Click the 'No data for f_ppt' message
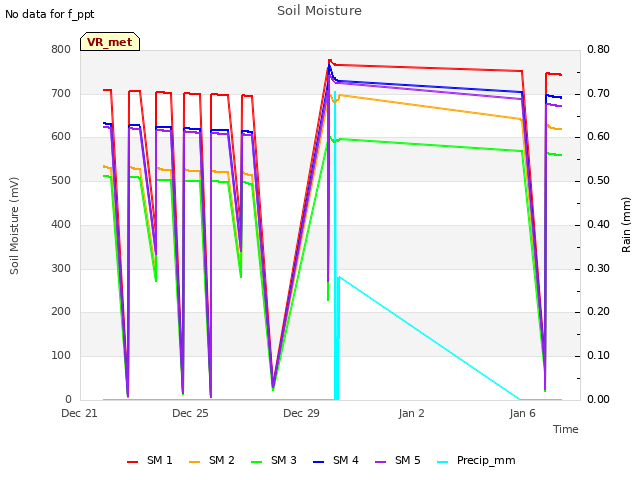The width and height of the screenshot is (640, 480). pos(49,14)
